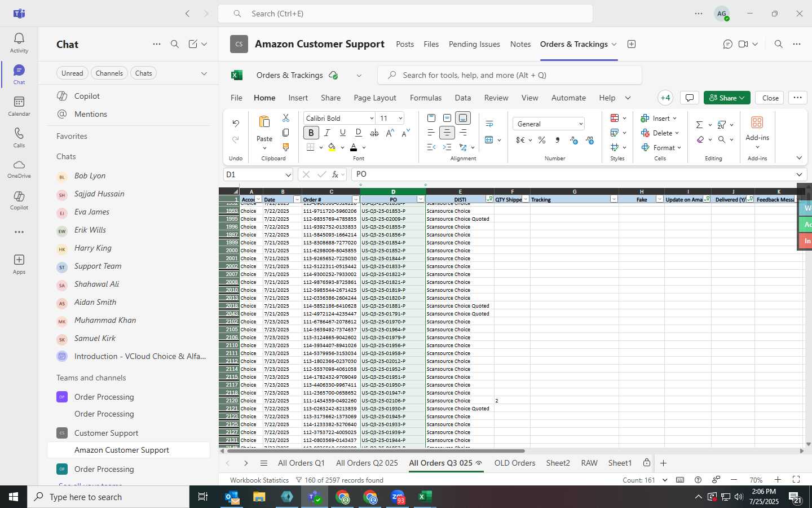Apply double underline formatting

[359, 133]
